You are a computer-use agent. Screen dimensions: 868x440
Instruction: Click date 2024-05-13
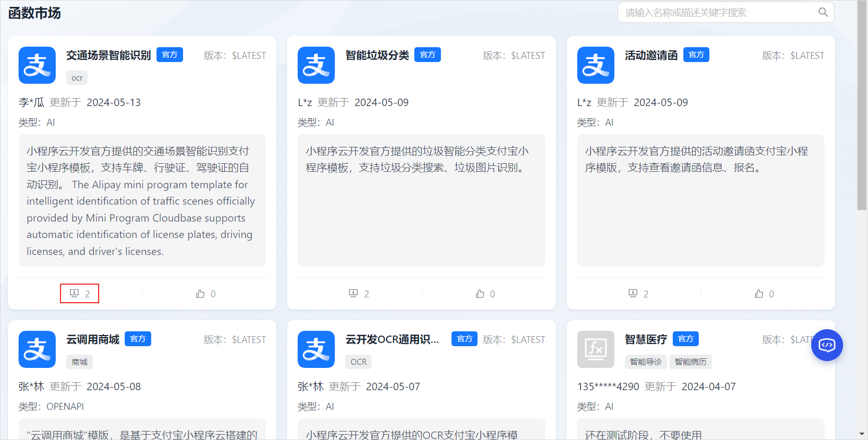click(114, 102)
